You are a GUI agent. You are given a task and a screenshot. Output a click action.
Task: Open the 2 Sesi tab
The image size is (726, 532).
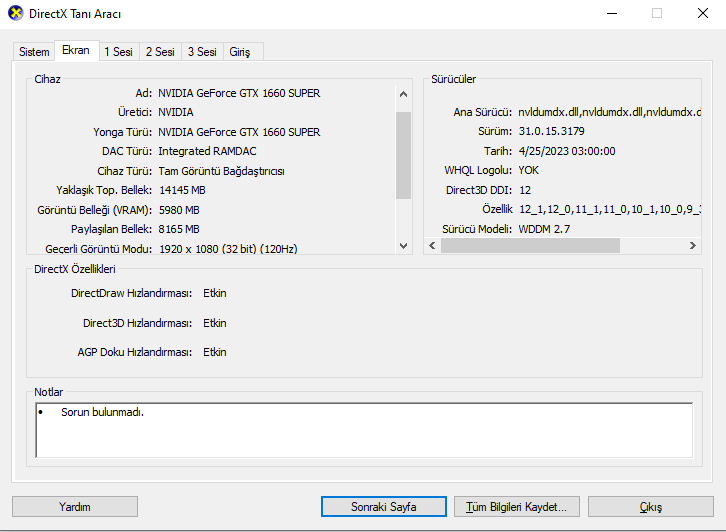click(160, 52)
